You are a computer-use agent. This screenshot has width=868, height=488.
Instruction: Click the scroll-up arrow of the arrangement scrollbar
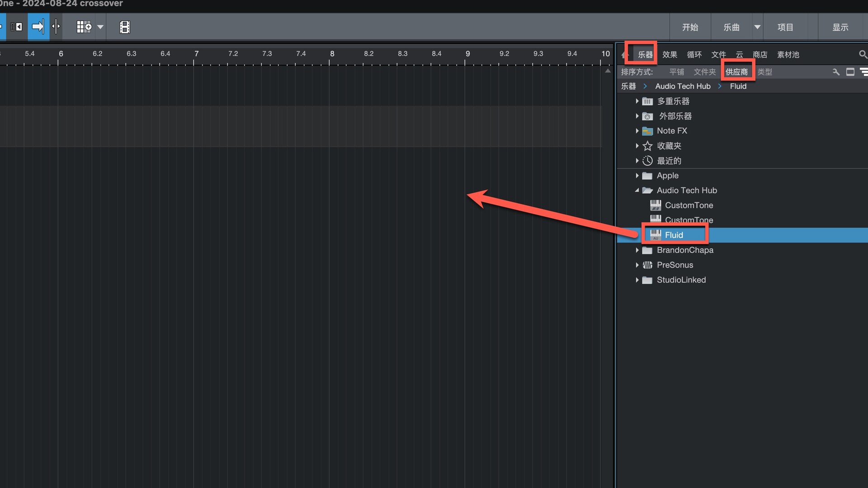pos(608,71)
